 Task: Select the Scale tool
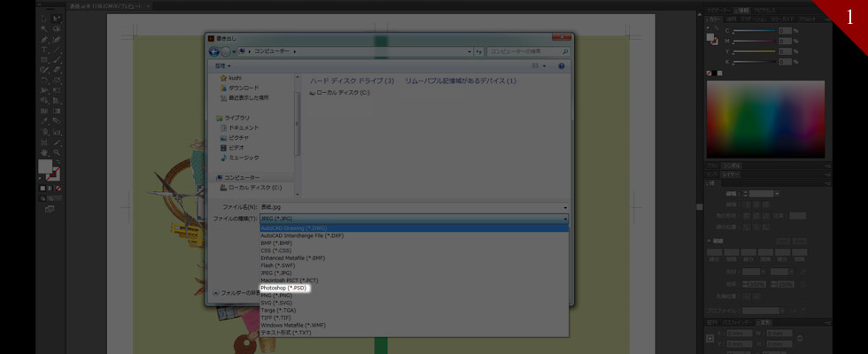pos(57,81)
